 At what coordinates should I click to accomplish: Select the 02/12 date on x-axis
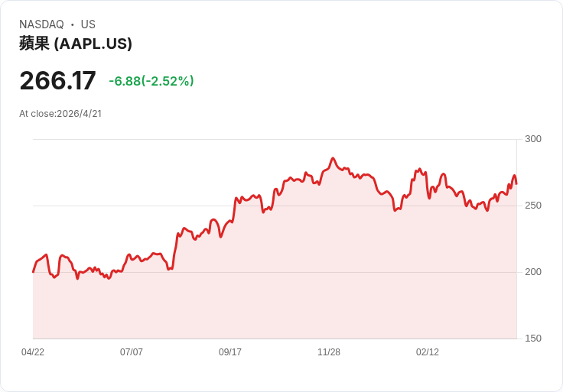(x=428, y=352)
